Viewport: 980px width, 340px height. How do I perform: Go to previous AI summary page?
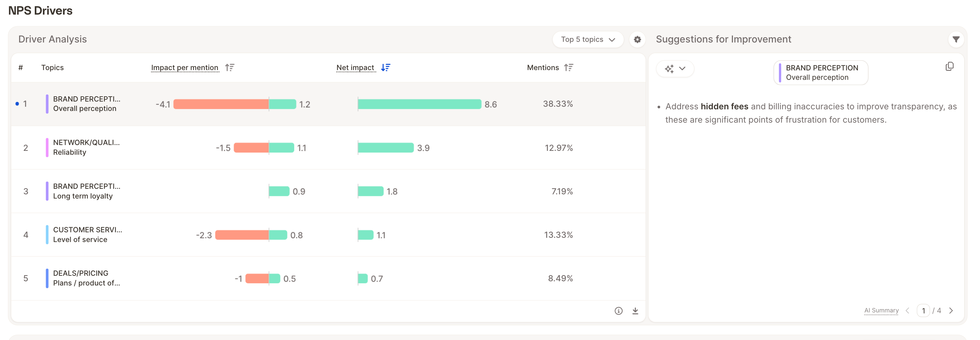coord(908,310)
